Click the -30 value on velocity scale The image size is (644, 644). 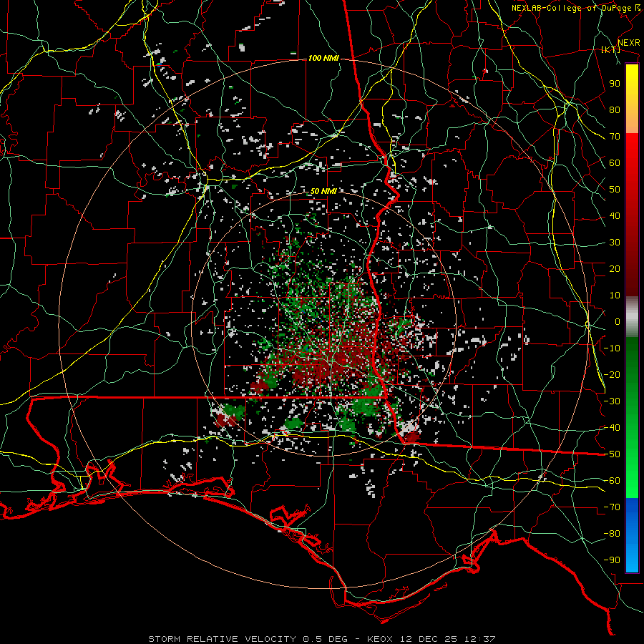pyautogui.click(x=612, y=401)
